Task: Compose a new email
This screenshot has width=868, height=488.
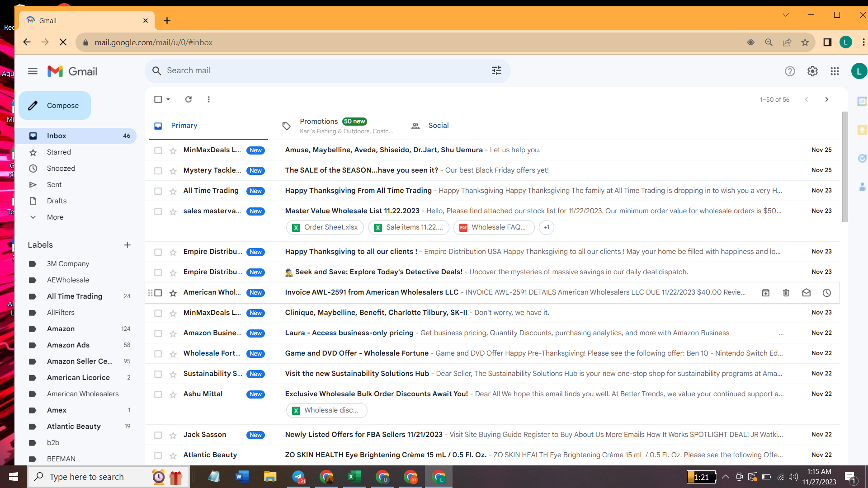Action: (x=55, y=106)
